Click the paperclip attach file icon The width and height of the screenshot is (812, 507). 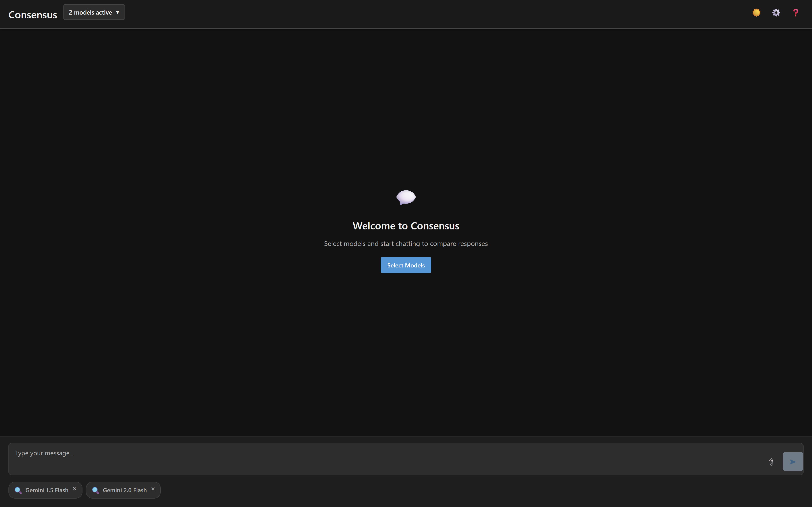tap(771, 462)
